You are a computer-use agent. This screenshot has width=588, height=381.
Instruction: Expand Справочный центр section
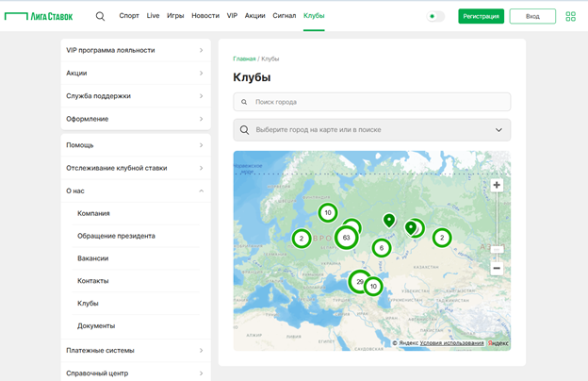pos(136,373)
